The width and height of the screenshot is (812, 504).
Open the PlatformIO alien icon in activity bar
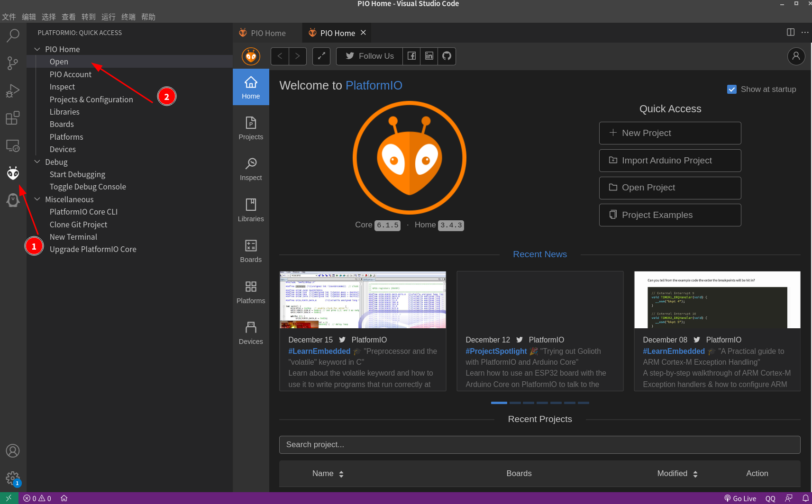tap(13, 173)
